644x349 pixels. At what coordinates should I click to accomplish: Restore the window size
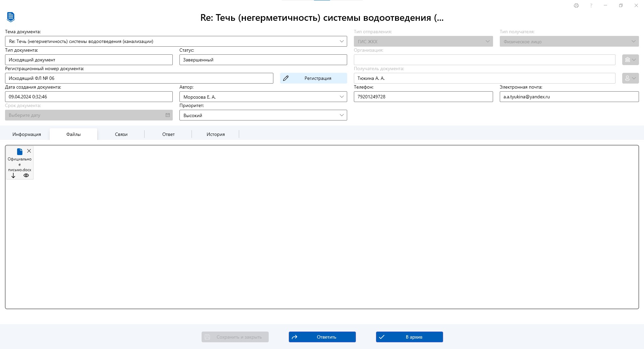(x=621, y=5)
